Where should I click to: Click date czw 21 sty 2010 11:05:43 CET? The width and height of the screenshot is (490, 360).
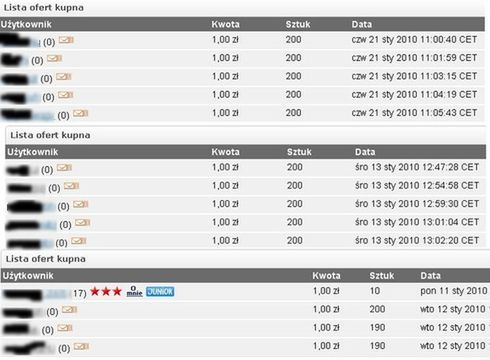[x=414, y=113]
